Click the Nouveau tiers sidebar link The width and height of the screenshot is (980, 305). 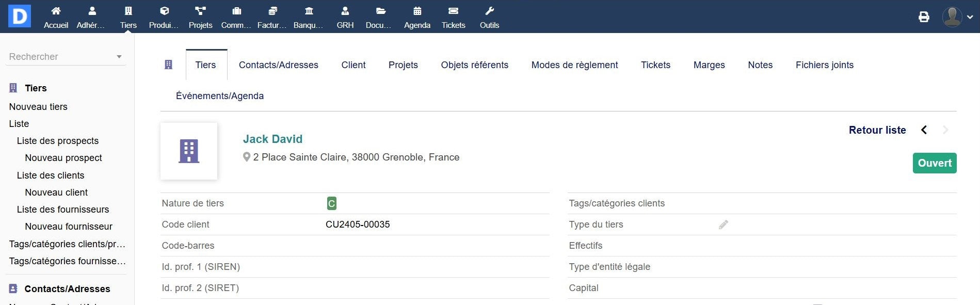pos(38,107)
